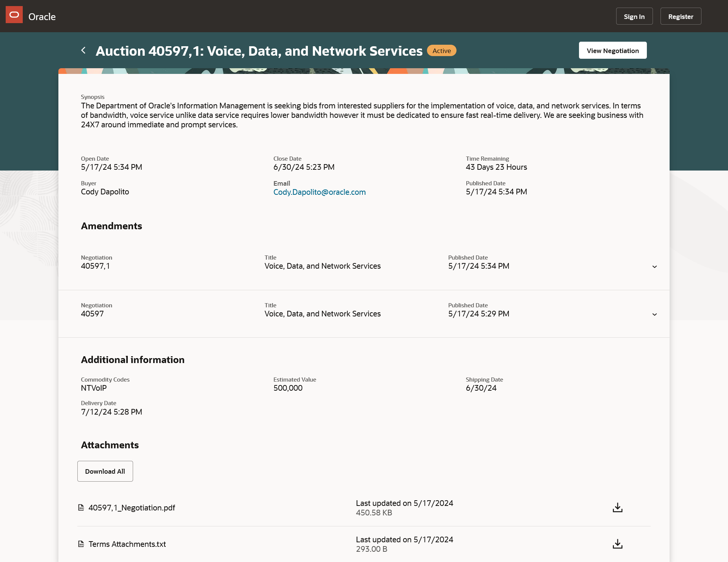Click the Shipping Date value 6/30/24
The height and width of the screenshot is (562, 728).
(481, 388)
